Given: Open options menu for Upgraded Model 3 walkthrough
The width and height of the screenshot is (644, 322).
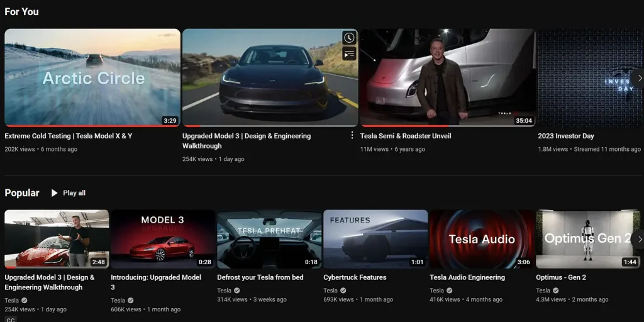Looking at the screenshot, I should point(352,135).
